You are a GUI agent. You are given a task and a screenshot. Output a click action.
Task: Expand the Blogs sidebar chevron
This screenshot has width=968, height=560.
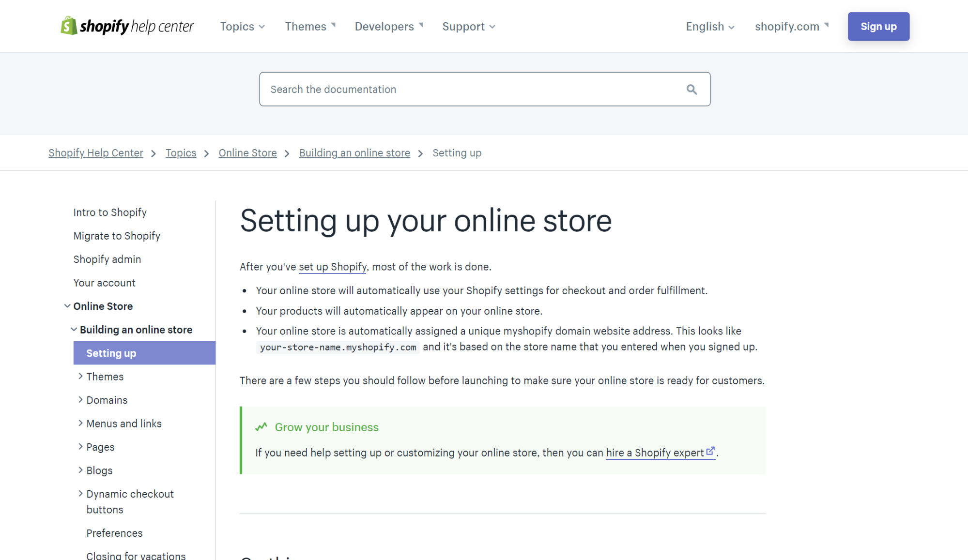click(x=80, y=470)
